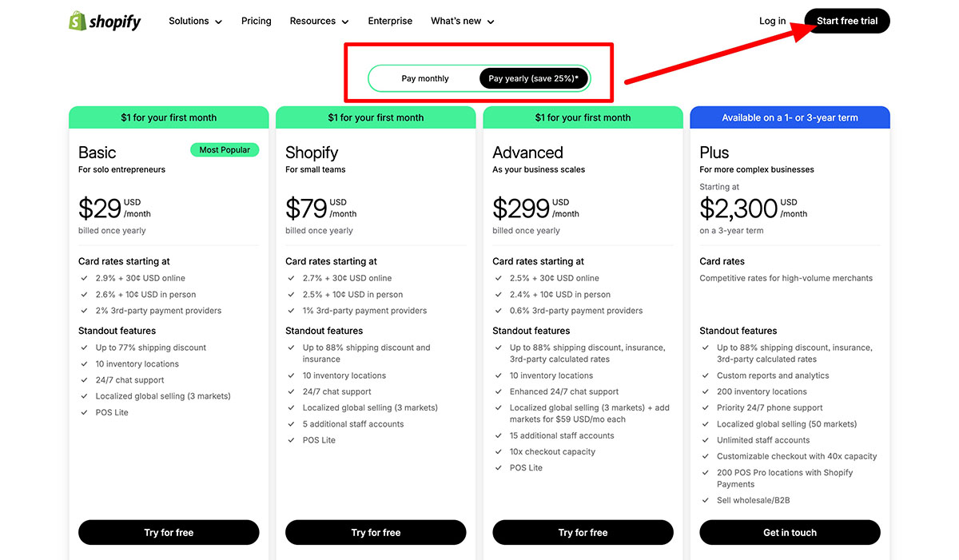Image resolution: width=959 pixels, height=560 pixels.
Task: Click the Start free trial button
Action: (846, 21)
